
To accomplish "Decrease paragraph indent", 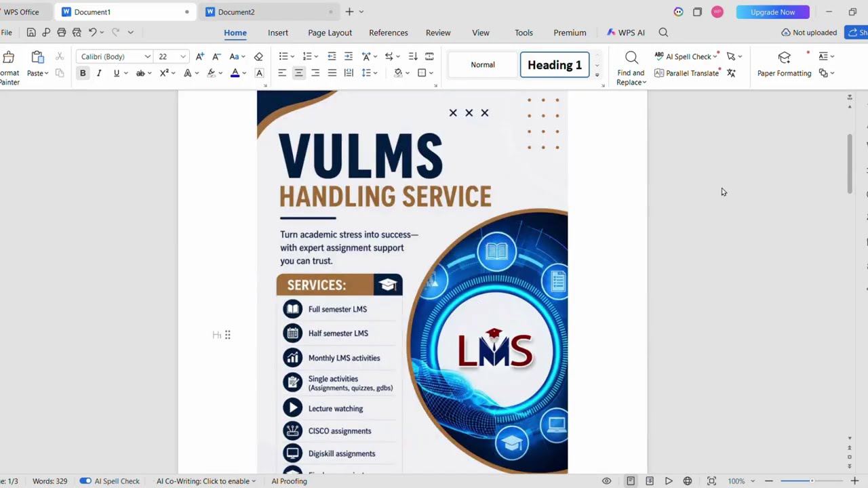I will (332, 56).
